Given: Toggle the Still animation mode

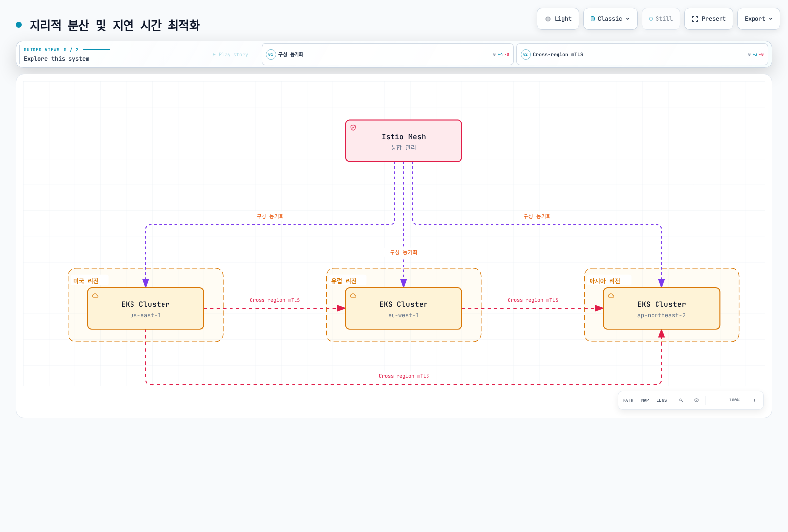Looking at the screenshot, I should point(661,19).
